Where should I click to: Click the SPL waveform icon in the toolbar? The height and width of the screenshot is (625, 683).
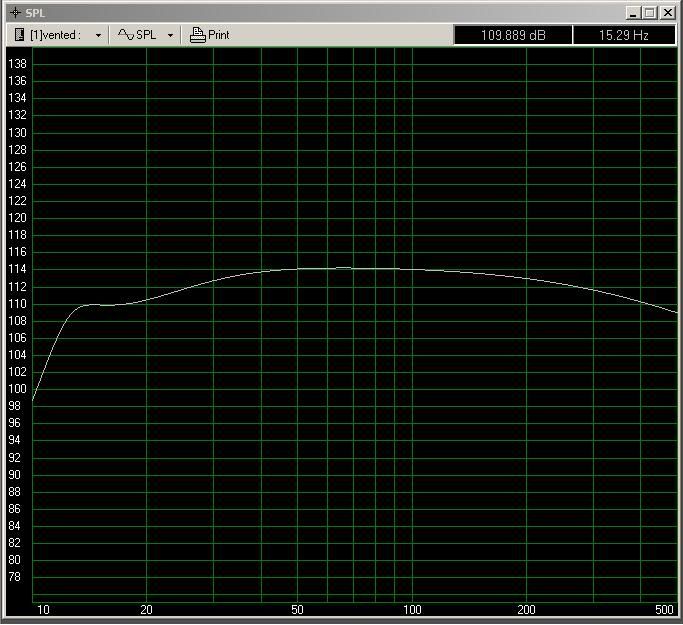126,34
